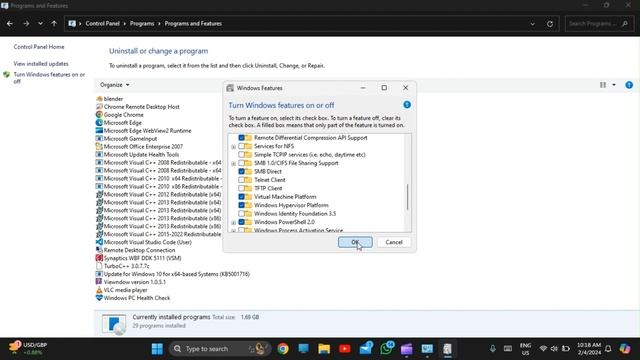Select Microsoft Visual Studio Code (User)

[x=144, y=242]
